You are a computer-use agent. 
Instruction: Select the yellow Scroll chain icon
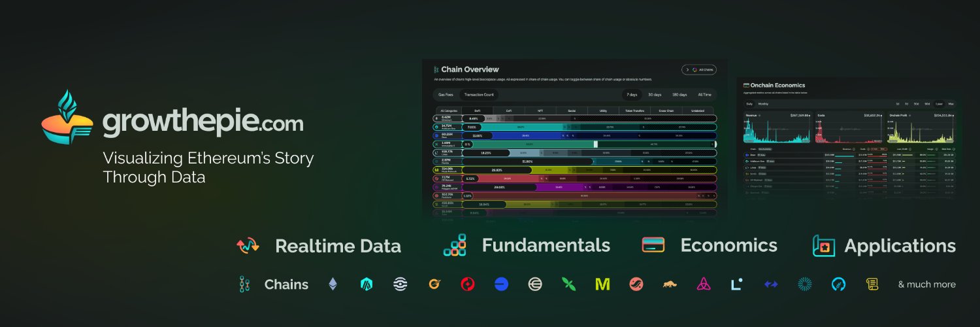[x=872, y=284]
